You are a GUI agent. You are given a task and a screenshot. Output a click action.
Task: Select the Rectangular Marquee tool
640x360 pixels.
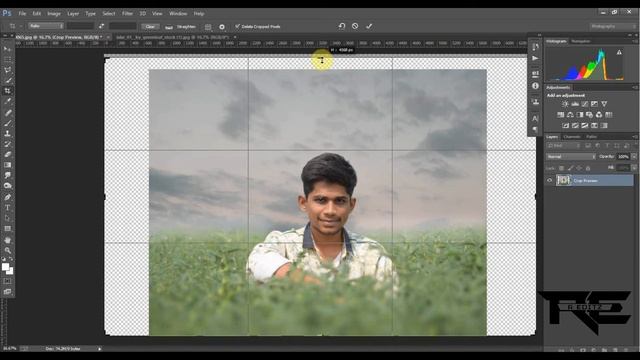tap(7, 60)
